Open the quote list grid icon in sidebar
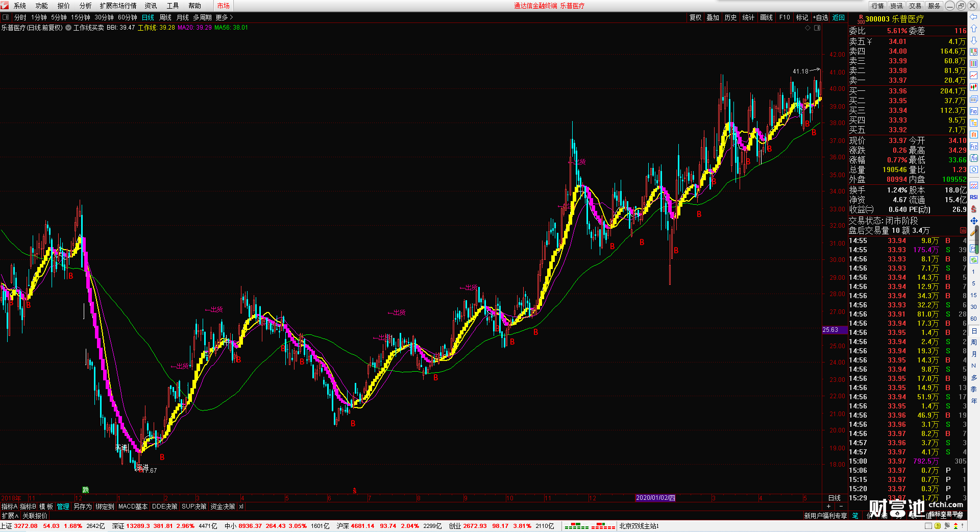 (974, 64)
